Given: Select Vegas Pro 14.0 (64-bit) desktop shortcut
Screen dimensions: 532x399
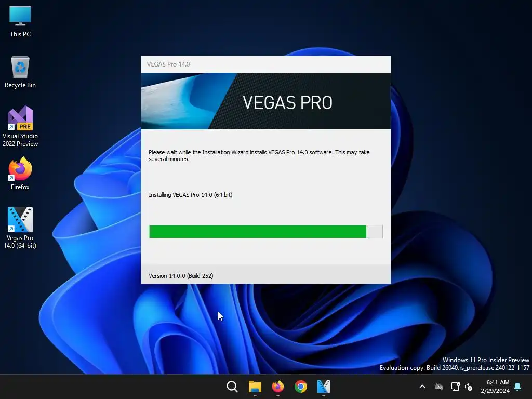Looking at the screenshot, I should (x=20, y=228).
